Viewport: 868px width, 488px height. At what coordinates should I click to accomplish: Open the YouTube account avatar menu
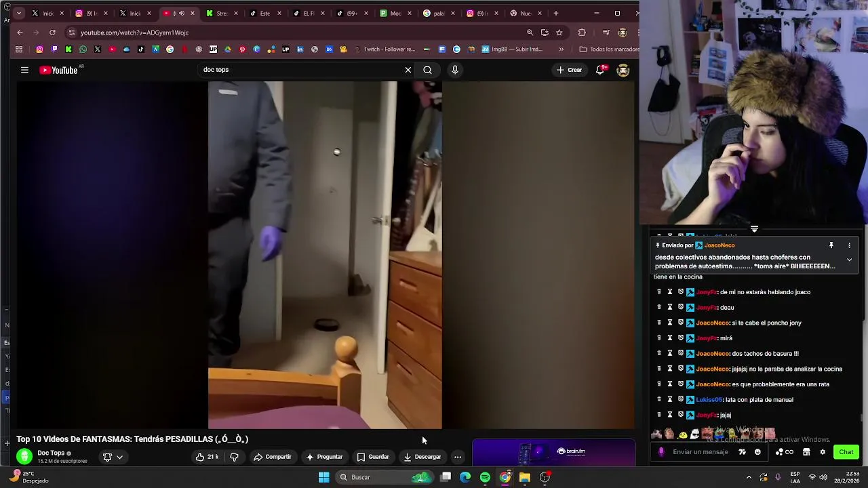pyautogui.click(x=623, y=70)
